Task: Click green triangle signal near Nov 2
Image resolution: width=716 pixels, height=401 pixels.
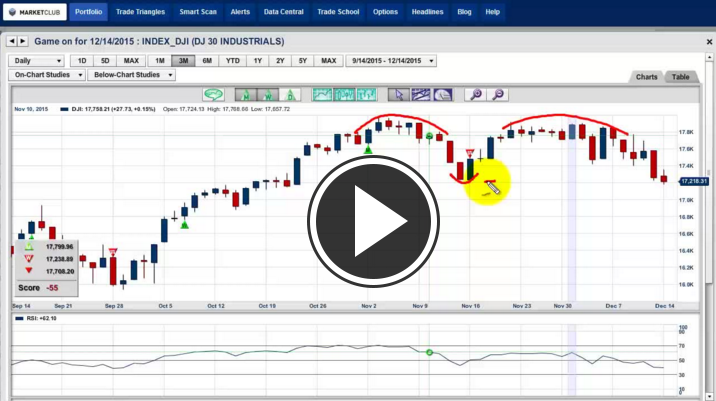Action: [368, 149]
